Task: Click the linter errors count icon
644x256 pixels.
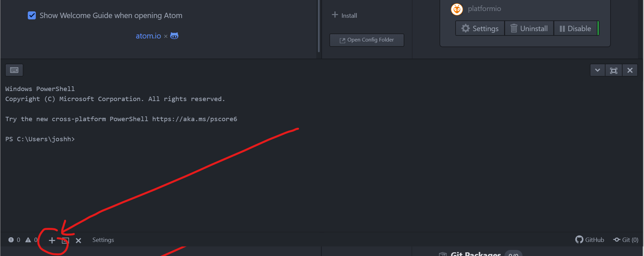Action: (x=11, y=240)
